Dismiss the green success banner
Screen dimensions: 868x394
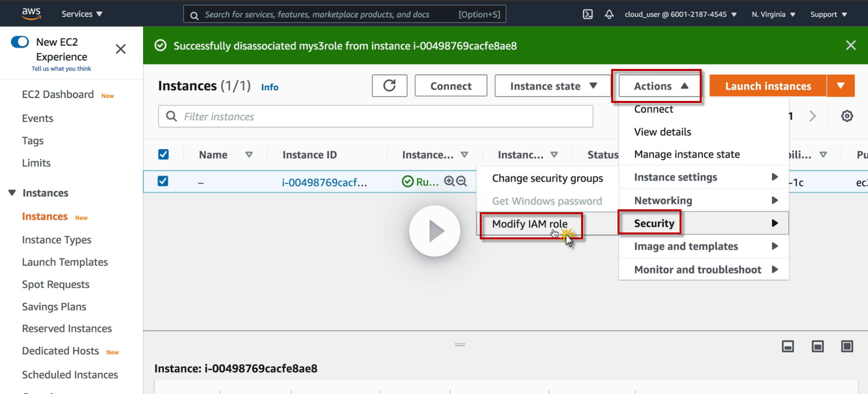851,45
